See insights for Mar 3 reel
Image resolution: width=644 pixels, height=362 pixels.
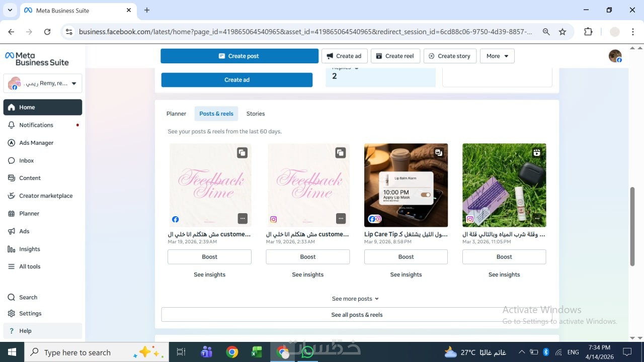pos(504,275)
